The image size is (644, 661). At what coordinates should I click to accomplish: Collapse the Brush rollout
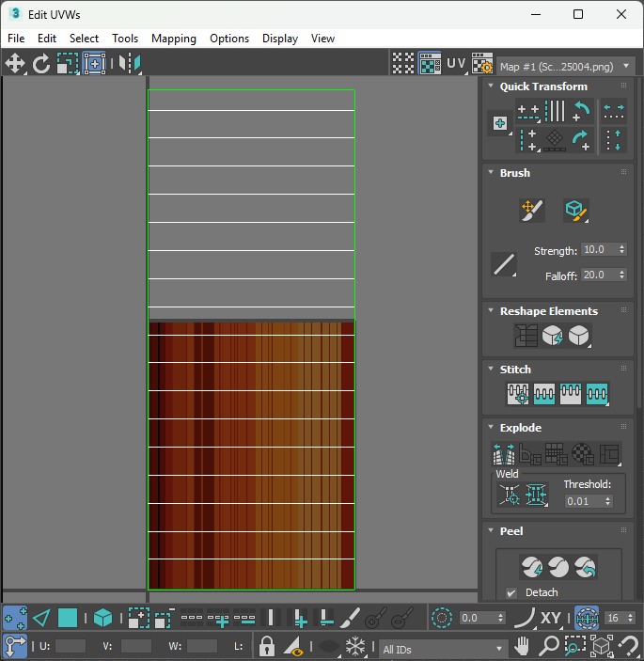pyautogui.click(x=491, y=172)
